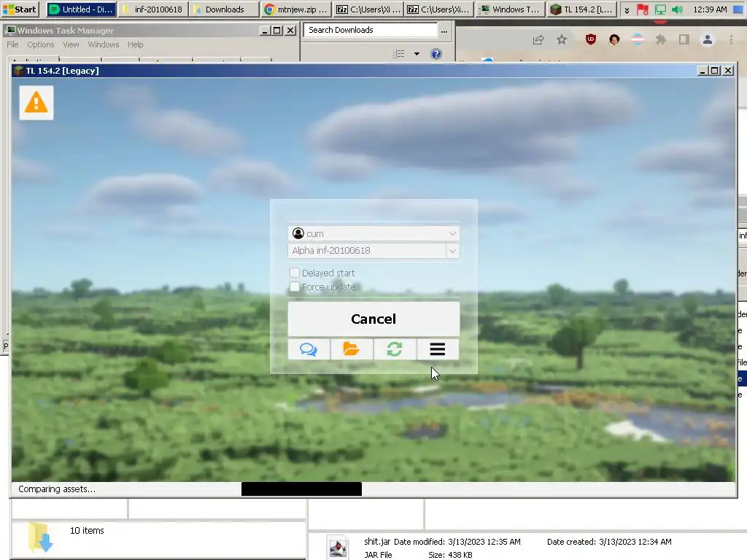Open the Options menu in Task Manager
This screenshot has width=747, height=560.
click(x=41, y=44)
